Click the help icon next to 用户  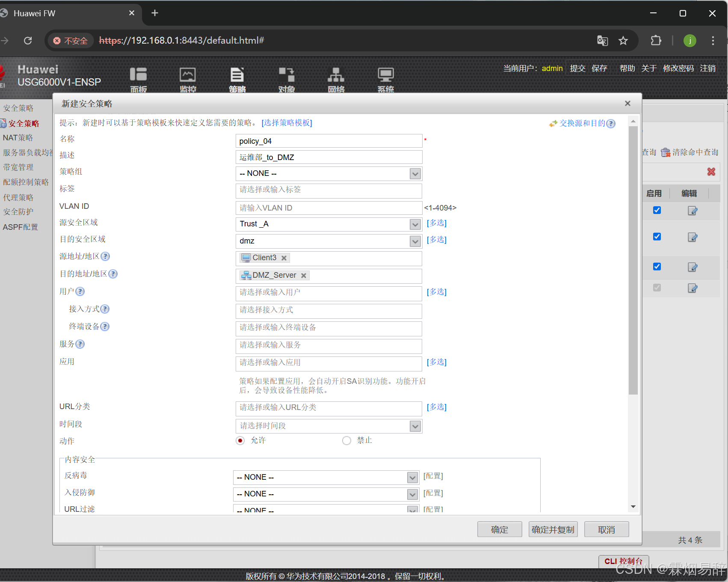pos(80,291)
